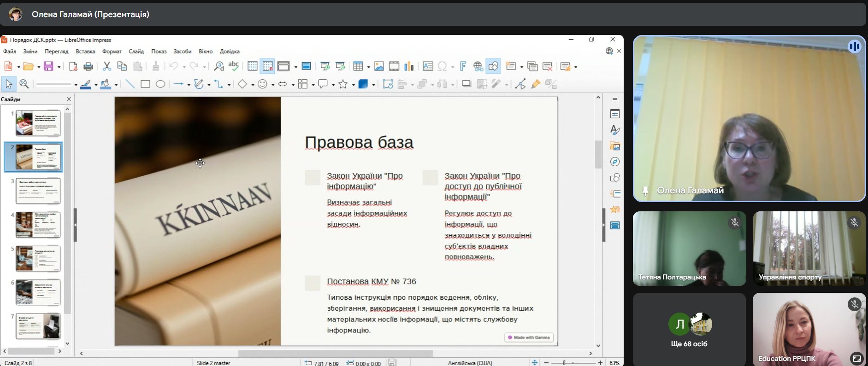This screenshot has height=366, width=868.
Task: Select the Rectangle drawing tool
Action: click(x=145, y=84)
